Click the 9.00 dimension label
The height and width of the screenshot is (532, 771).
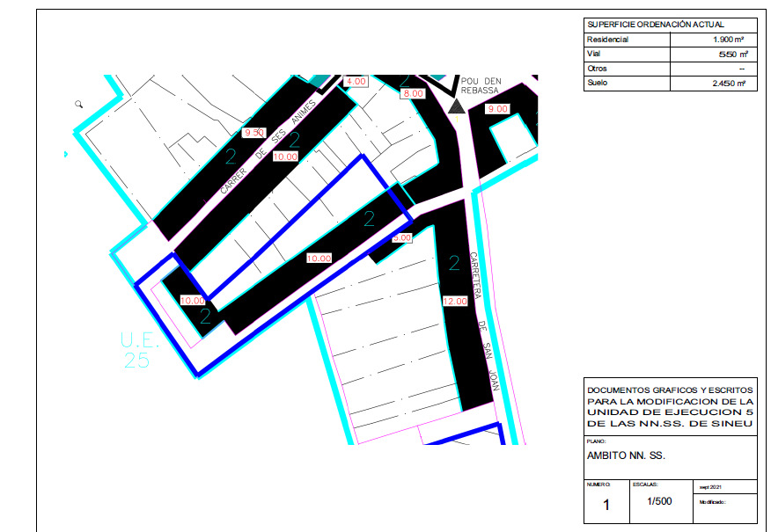pos(498,109)
